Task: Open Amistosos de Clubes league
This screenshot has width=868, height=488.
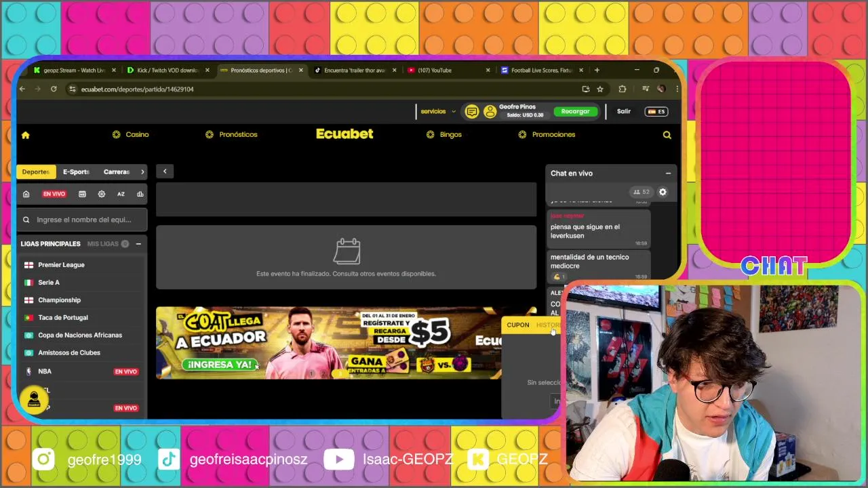Action: tap(81, 353)
